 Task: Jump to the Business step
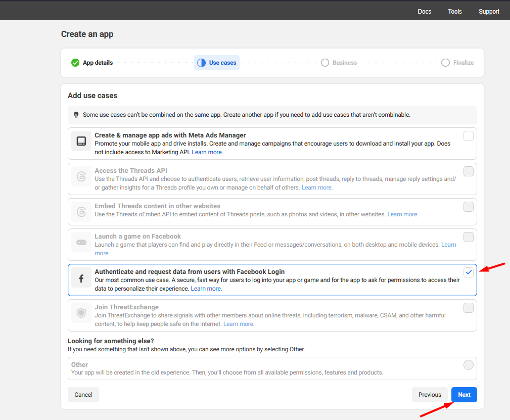339,63
